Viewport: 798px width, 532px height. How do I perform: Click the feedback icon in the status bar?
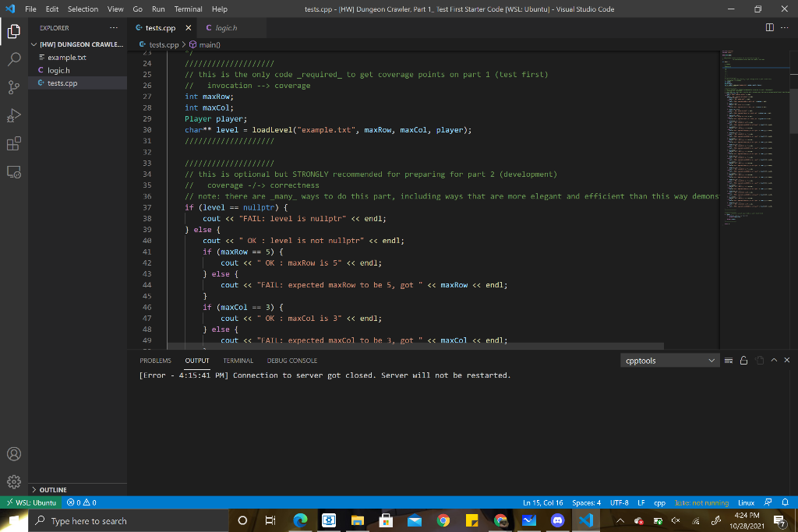768,502
